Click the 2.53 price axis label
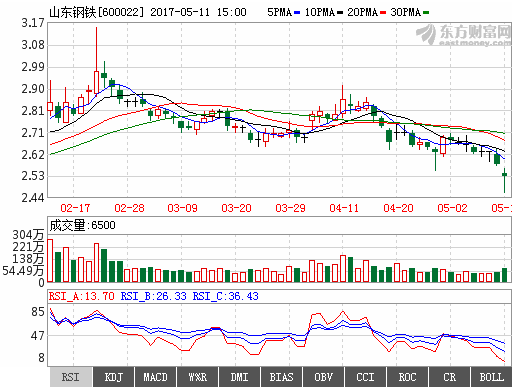 [33, 176]
